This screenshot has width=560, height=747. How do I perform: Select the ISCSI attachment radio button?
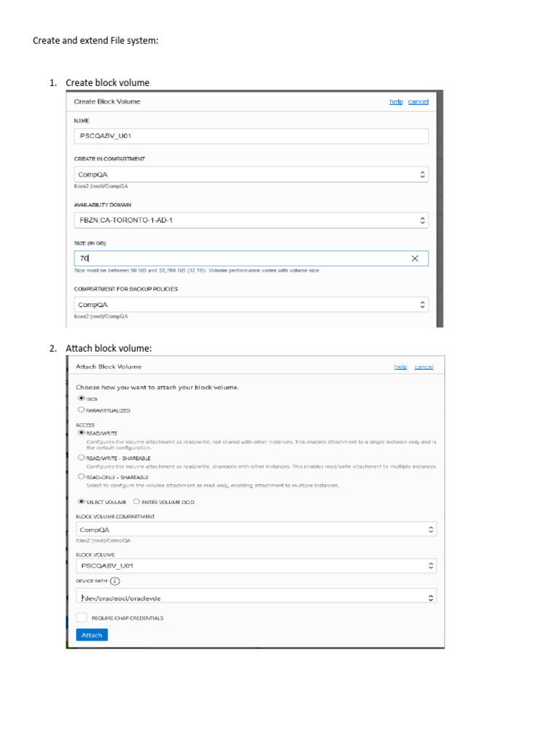81,399
